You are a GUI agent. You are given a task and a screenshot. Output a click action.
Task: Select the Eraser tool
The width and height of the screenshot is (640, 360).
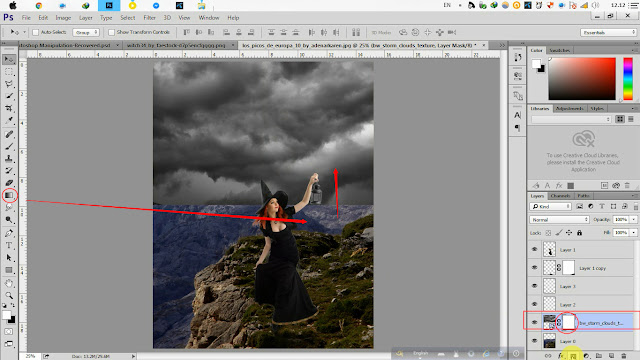point(9,183)
